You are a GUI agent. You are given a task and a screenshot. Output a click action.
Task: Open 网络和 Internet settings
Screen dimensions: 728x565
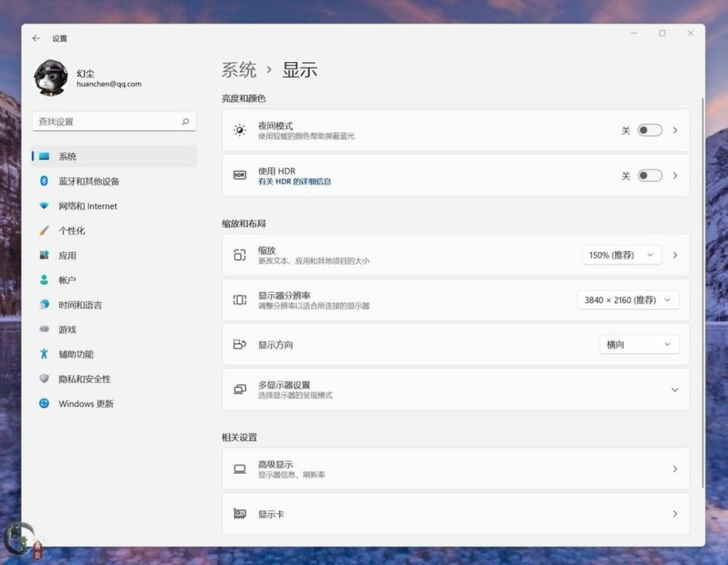pos(114,205)
